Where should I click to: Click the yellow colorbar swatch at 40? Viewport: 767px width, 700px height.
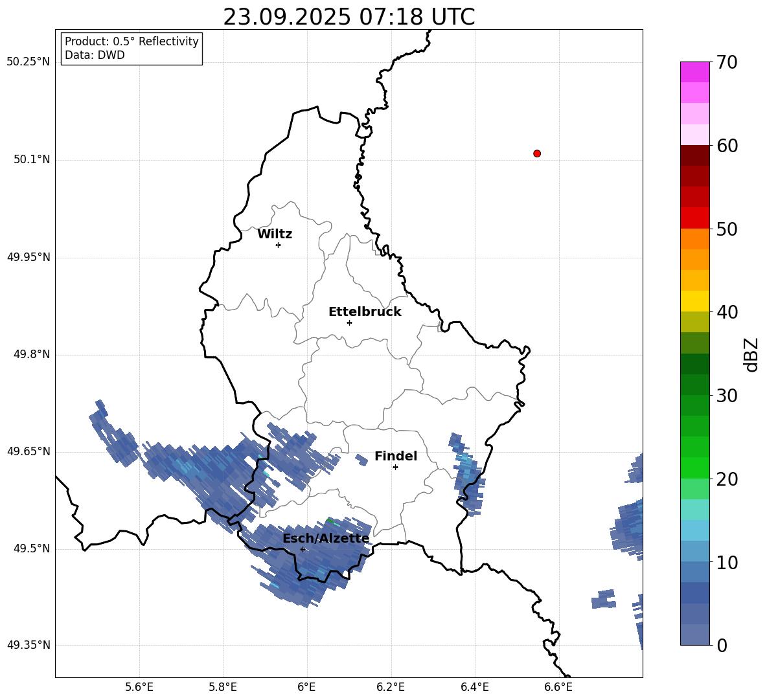point(694,301)
